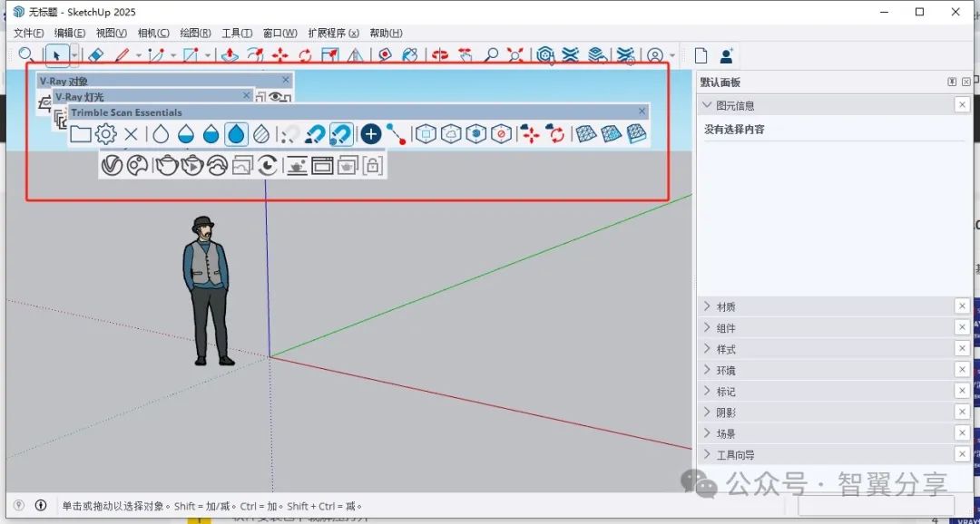Open the 3D Warehouse icon

click(545, 55)
